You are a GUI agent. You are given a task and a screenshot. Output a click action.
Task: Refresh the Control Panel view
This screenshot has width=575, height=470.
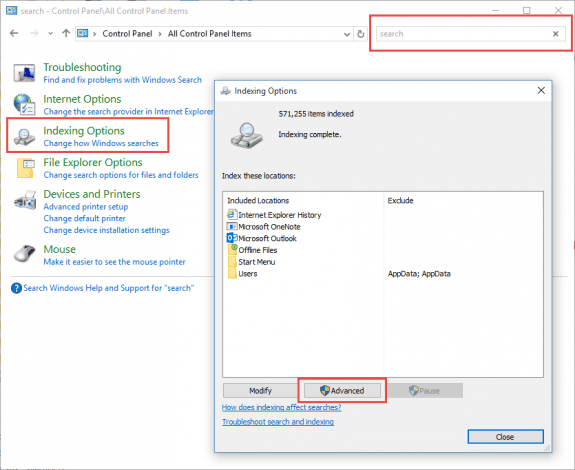pyautogui.click(x=360, y=34)
